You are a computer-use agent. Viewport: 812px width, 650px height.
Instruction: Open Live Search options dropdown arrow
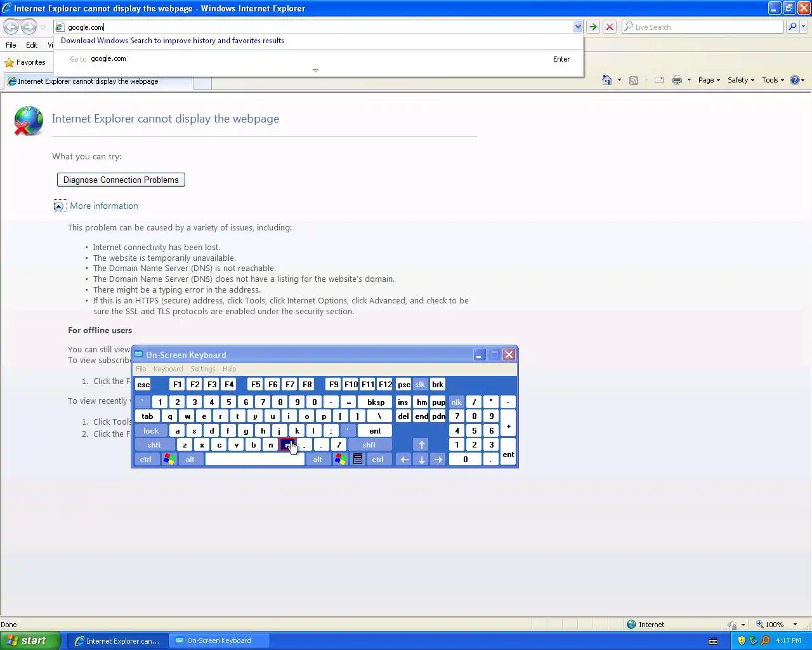(x=804, y=27)
